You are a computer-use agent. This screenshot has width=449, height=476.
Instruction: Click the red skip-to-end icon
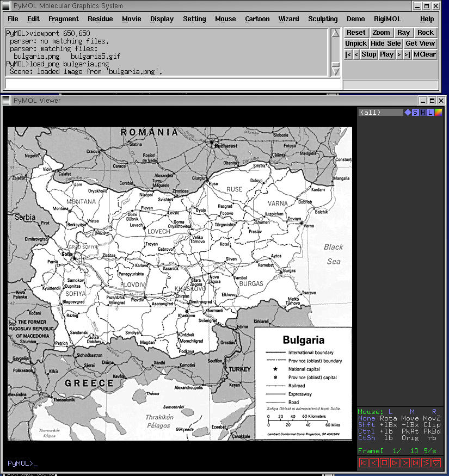[x=416, y=463]
